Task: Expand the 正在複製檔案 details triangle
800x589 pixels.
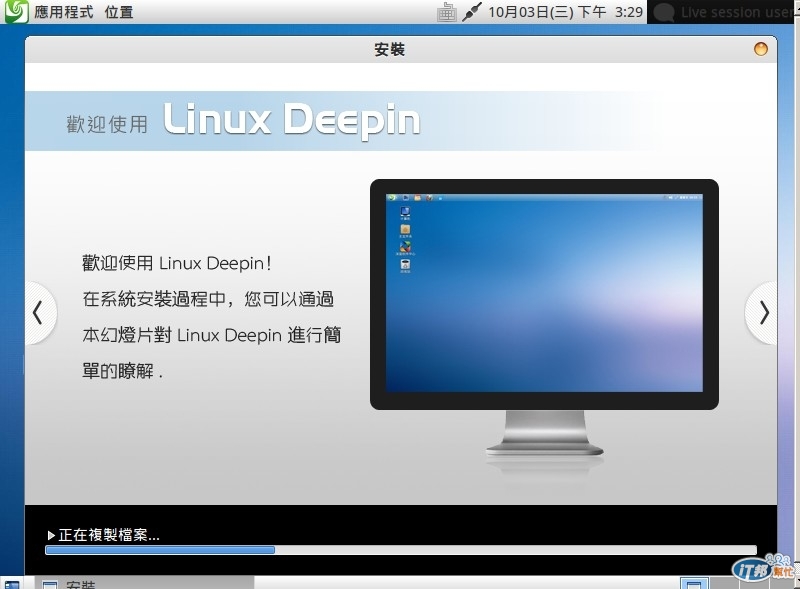Action: click(x=51, y=535)
